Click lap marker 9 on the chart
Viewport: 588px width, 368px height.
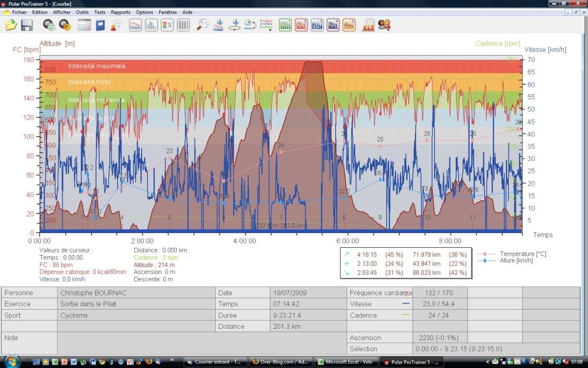(x=380, y=217)
